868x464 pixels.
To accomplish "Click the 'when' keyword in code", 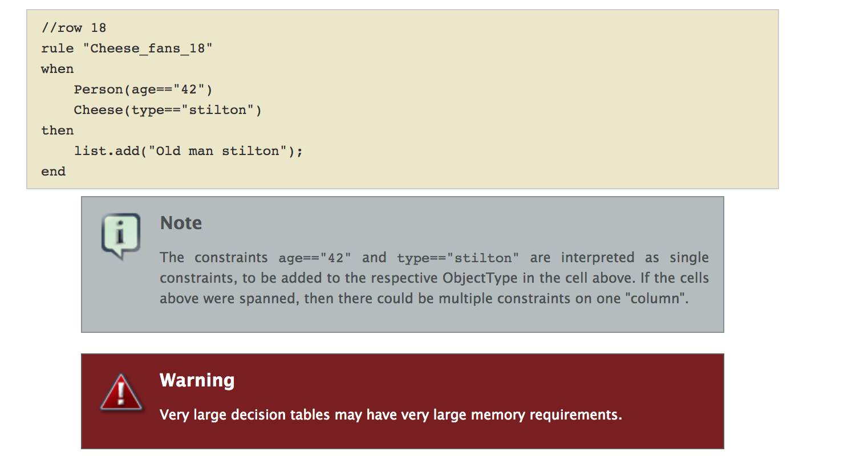I will (57, 69).
